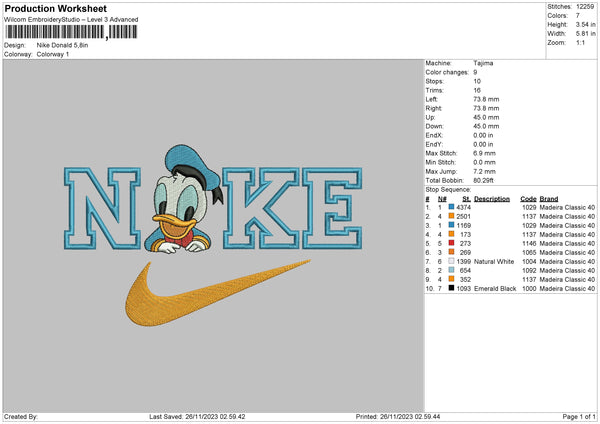Click the N# column header
Screen dimensions: 600x424
pos(441,198)
